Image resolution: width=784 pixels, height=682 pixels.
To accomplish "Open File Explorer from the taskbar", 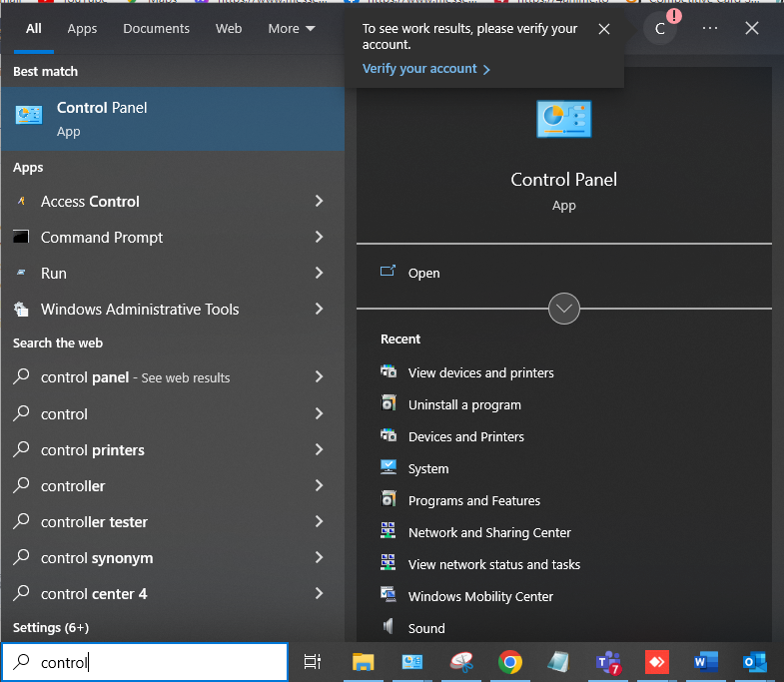I will [x=363, y=662].
